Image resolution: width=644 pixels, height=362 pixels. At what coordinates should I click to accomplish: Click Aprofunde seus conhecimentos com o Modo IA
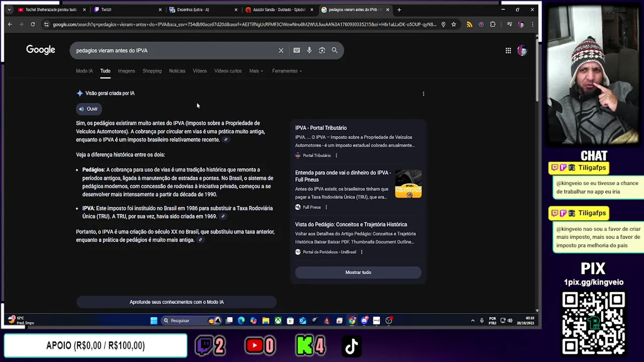point(177,302)
